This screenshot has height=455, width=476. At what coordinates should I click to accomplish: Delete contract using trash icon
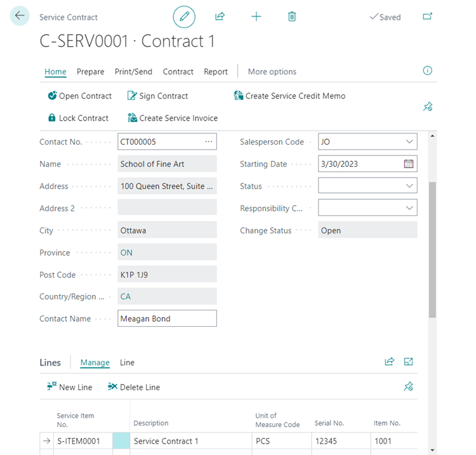pyautogui.click(x=292, y=16)
